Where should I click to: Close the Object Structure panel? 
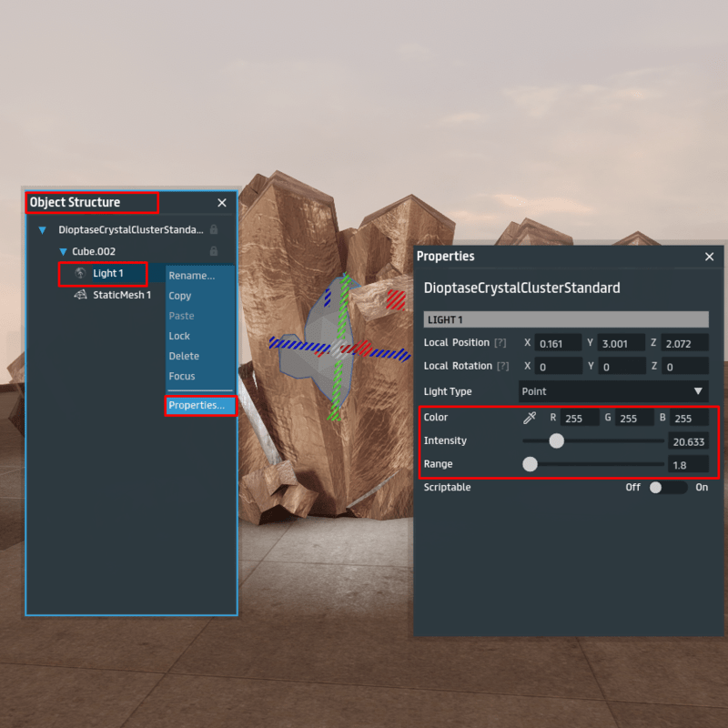(x=222, y=203)
